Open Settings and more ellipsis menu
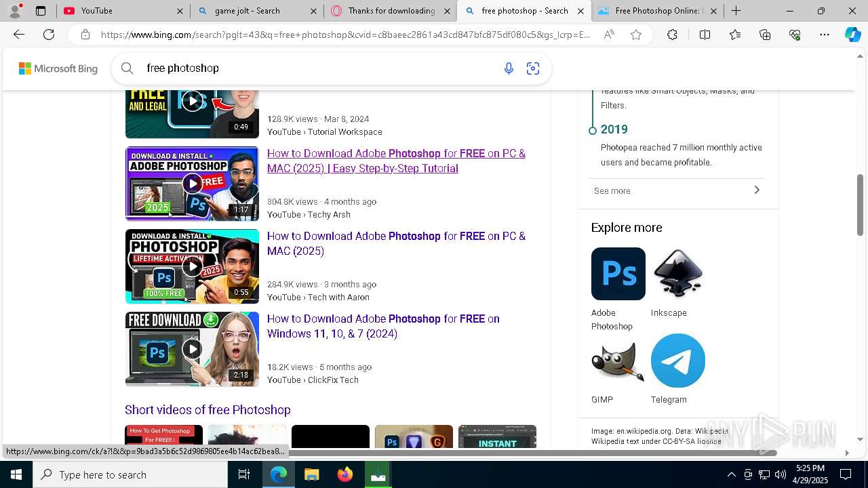The width and height of the screenshot is (868, 488). point(825,35)
